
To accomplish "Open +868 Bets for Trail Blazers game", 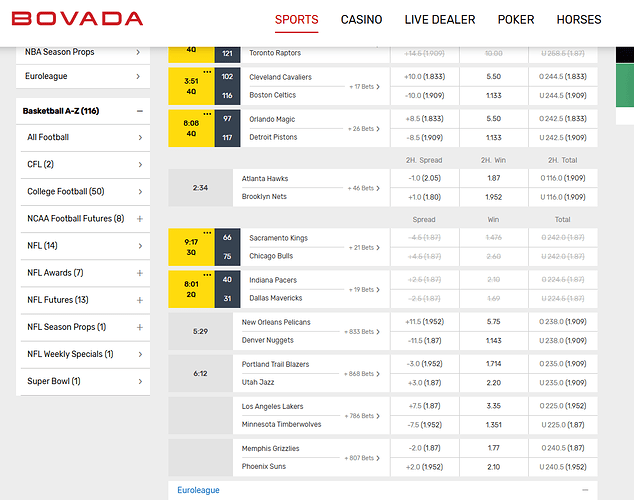I will pos(359,373).
